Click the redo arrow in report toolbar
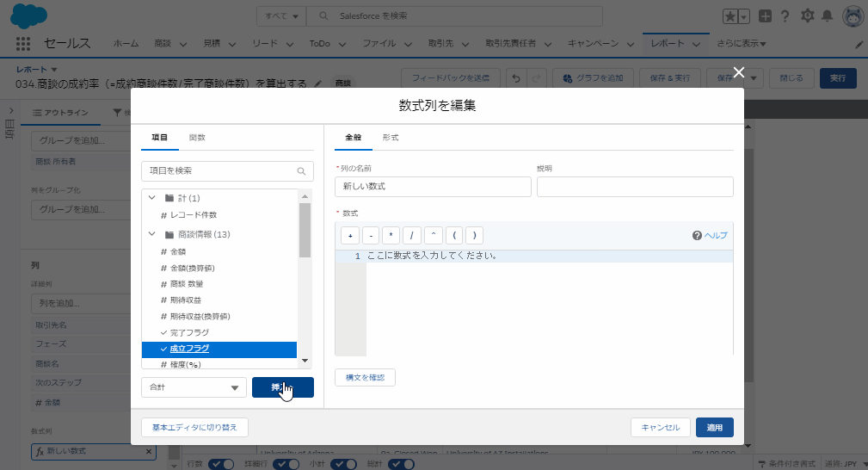This screenshot has width=868, height=470. coord(536,78)
